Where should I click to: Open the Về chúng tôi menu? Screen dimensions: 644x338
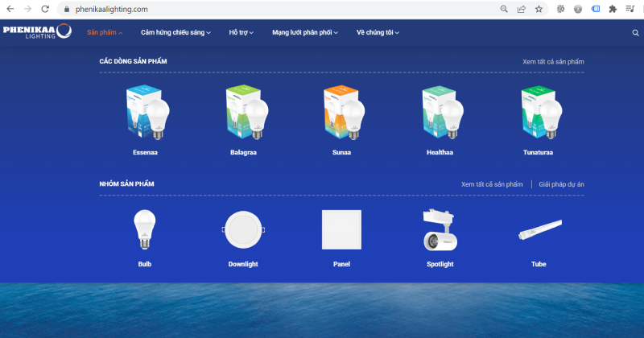pyautogui.click(x=378, y=33)
